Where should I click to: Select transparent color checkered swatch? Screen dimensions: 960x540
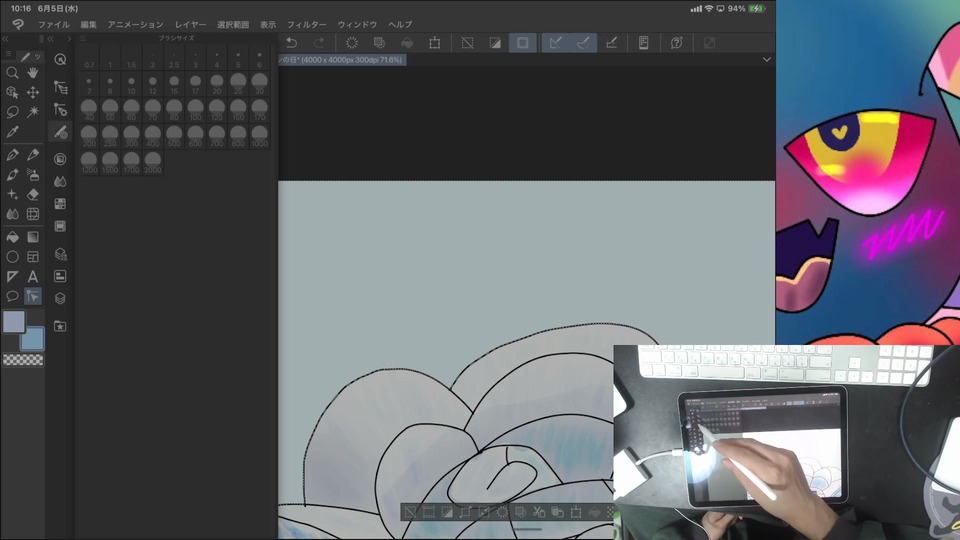tap(23, 360)
